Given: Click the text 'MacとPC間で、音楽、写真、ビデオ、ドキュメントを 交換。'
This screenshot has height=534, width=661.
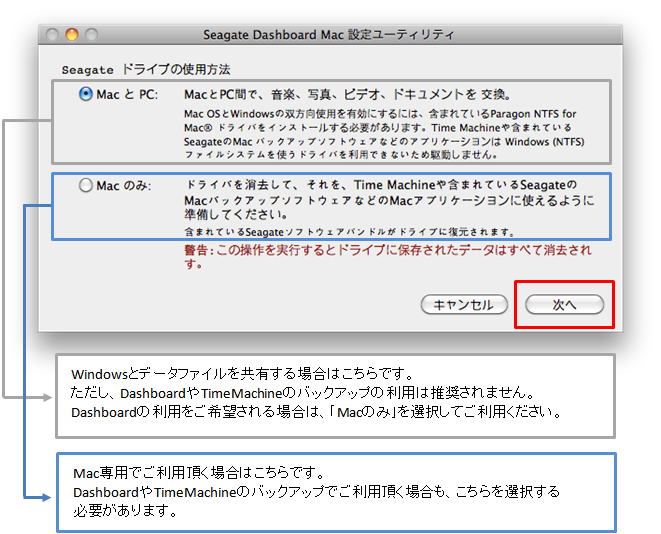Looking at the screenshot, I should [348, 94].
